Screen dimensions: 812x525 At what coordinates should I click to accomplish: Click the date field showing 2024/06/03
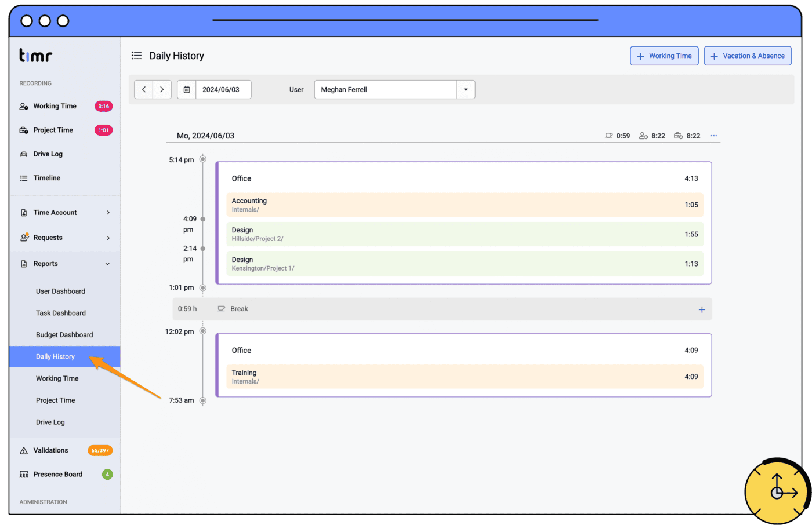click(221, 90)
